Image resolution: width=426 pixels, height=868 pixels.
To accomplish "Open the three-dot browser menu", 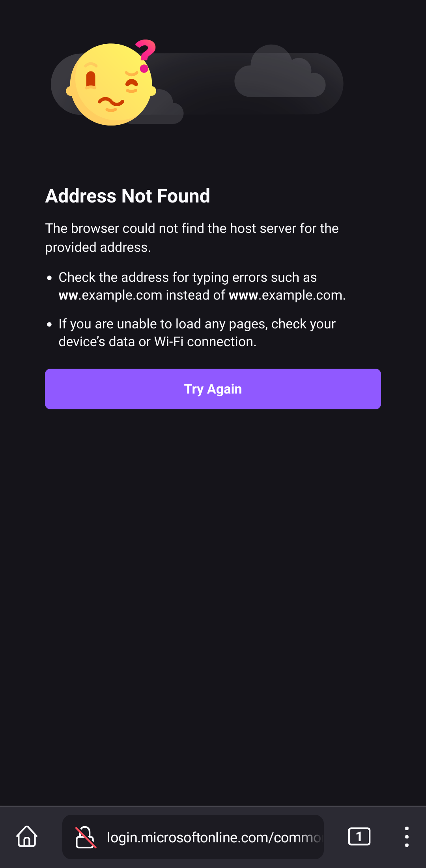I will [407, 836].
